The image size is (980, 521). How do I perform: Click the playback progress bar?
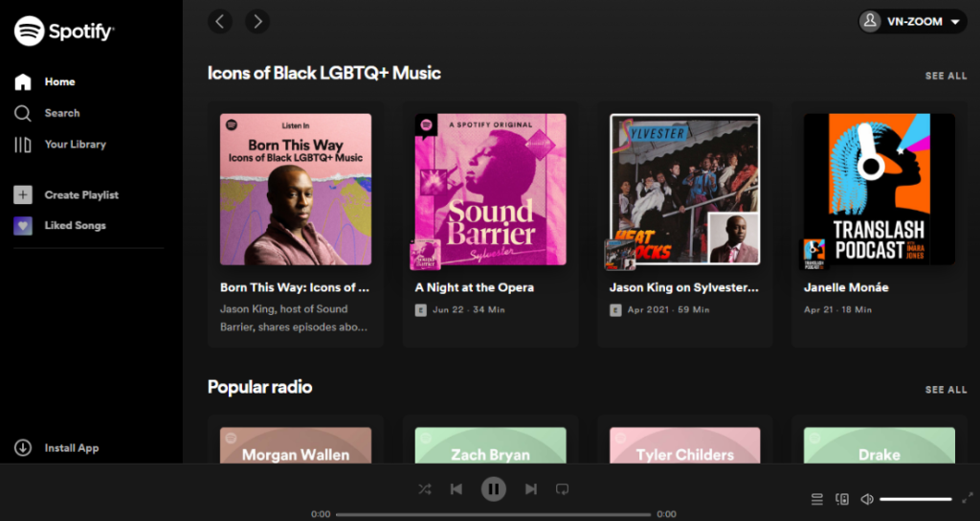coord(494,514)
